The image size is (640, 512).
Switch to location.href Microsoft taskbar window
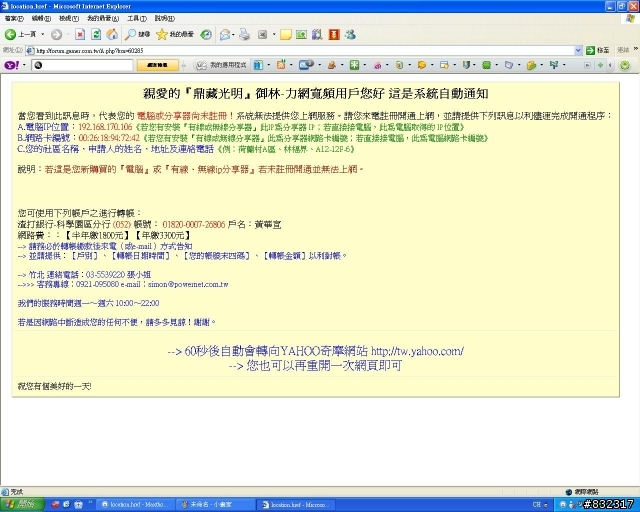tap(296, 505)
